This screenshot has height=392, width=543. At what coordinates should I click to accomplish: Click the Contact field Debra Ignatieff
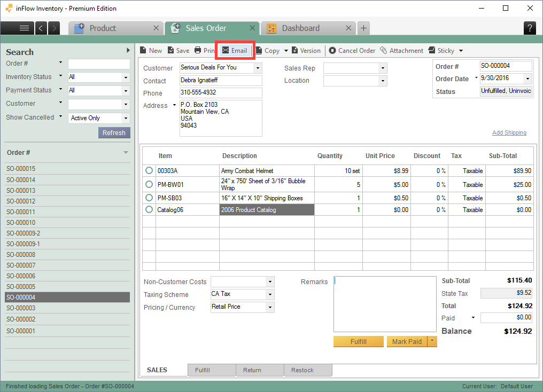[x=221, y=80]
